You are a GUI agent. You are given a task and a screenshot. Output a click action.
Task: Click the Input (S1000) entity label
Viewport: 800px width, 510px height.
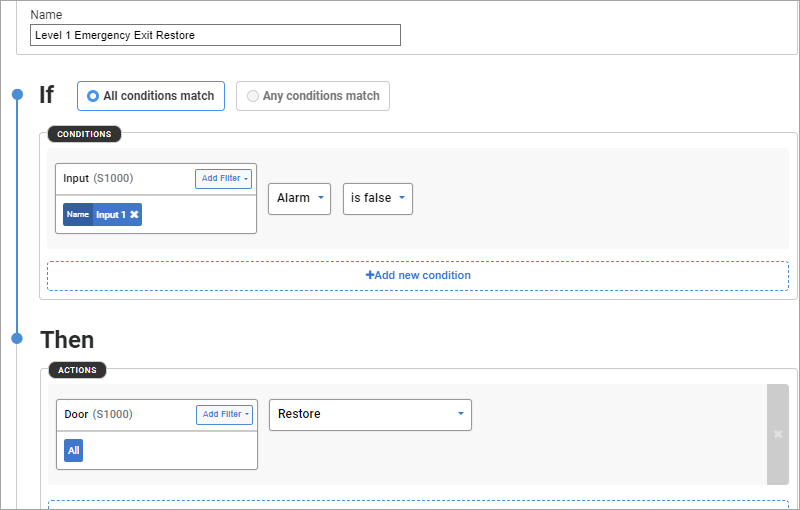[98, 178]
